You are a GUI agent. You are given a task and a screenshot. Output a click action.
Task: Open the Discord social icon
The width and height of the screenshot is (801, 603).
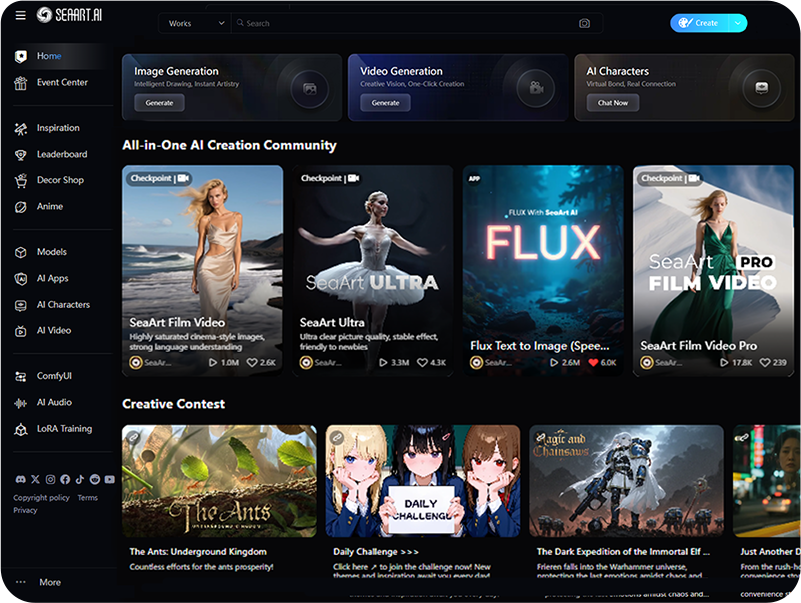coord(20,480)
